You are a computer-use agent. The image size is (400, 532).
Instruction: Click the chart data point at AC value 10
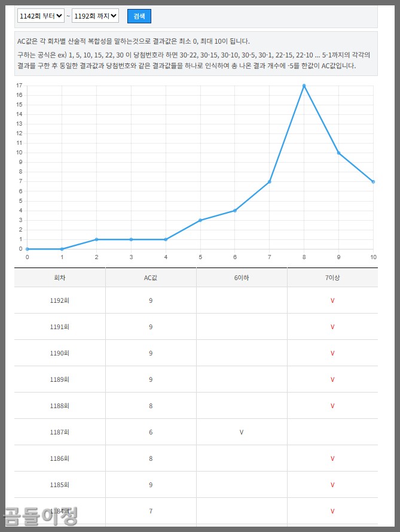click(373, 182)
